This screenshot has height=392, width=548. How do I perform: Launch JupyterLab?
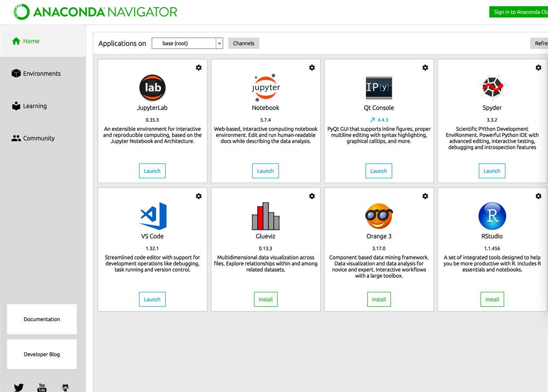pyautogui.click(x=152, y=171)
